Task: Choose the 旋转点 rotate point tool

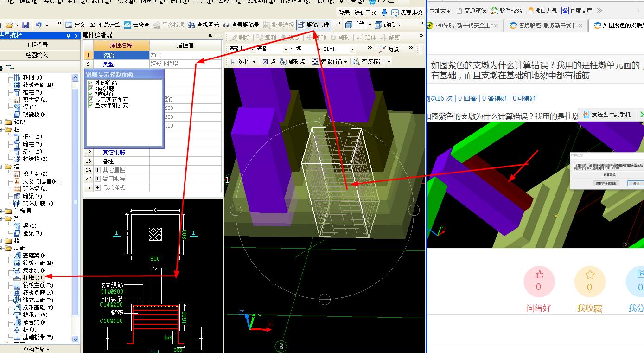Action: [293, 61]
